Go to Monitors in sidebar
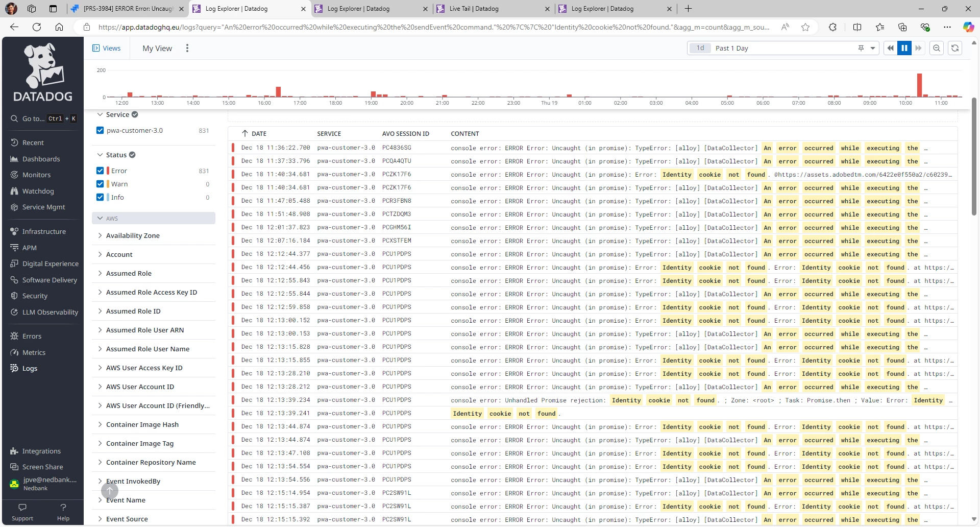980x527 pixels. (x=36, y=175)
